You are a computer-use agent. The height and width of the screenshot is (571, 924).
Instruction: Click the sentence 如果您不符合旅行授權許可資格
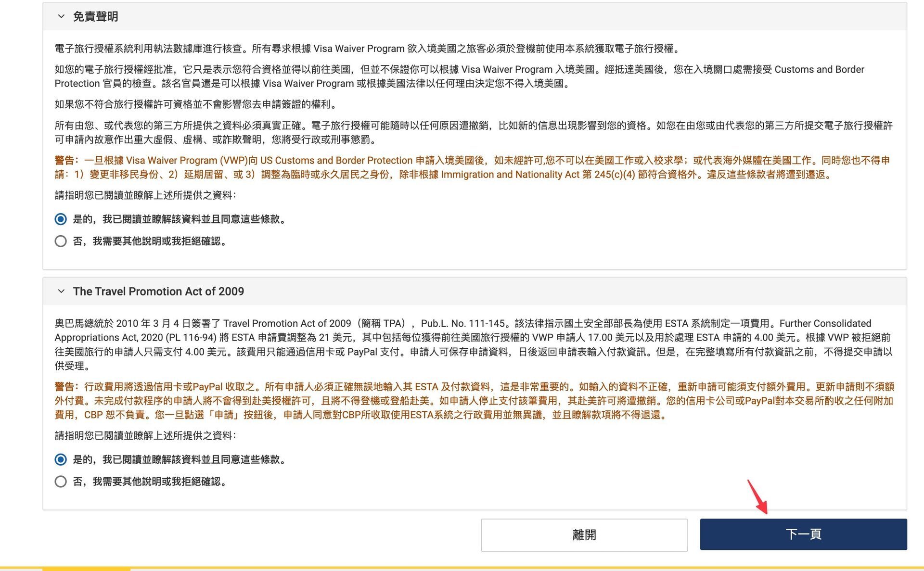point(197,104)
